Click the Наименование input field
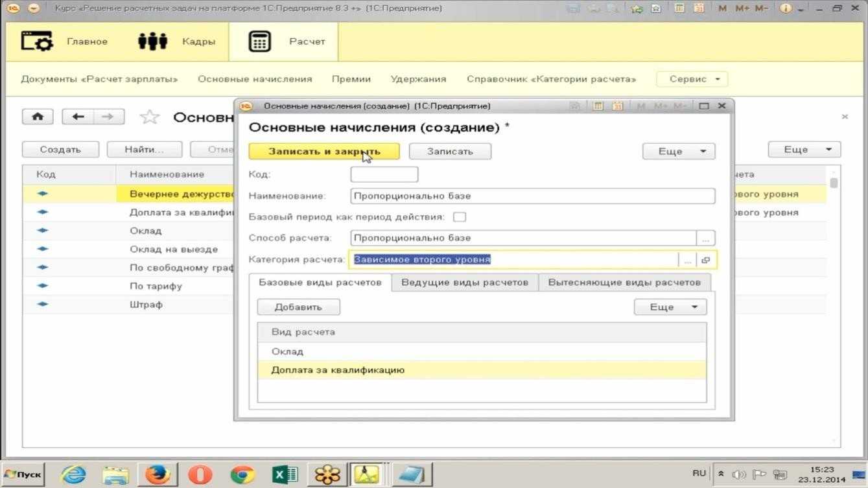This screenshot has height=488, width=868. click(532, 196)
